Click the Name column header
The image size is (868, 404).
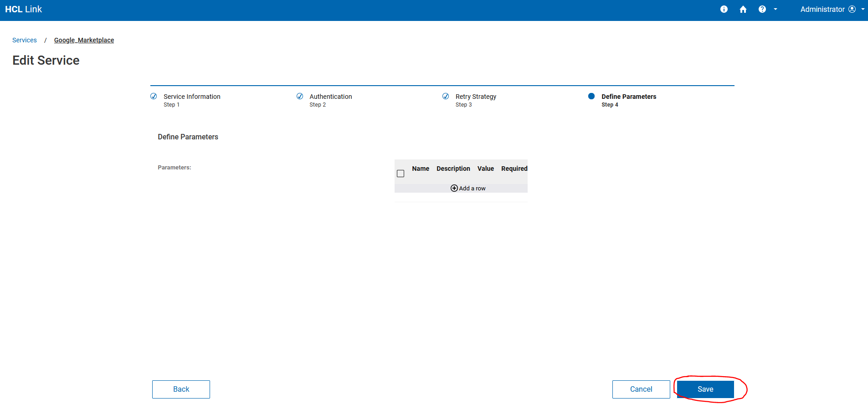(x=421, y=169)
